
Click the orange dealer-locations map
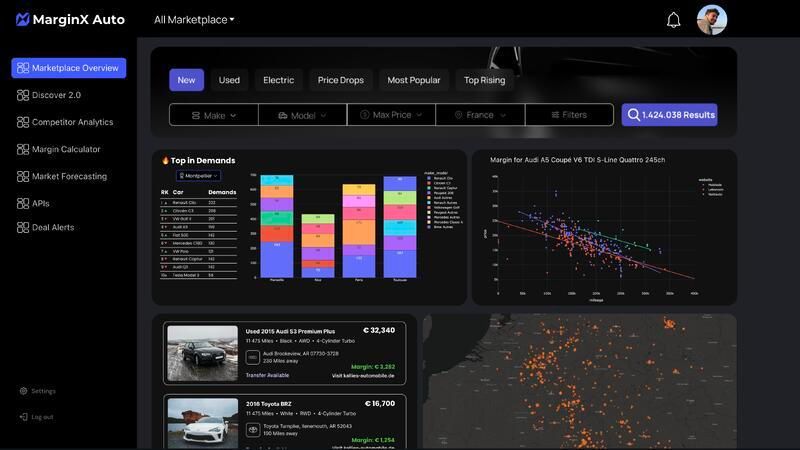pos(580,381)
